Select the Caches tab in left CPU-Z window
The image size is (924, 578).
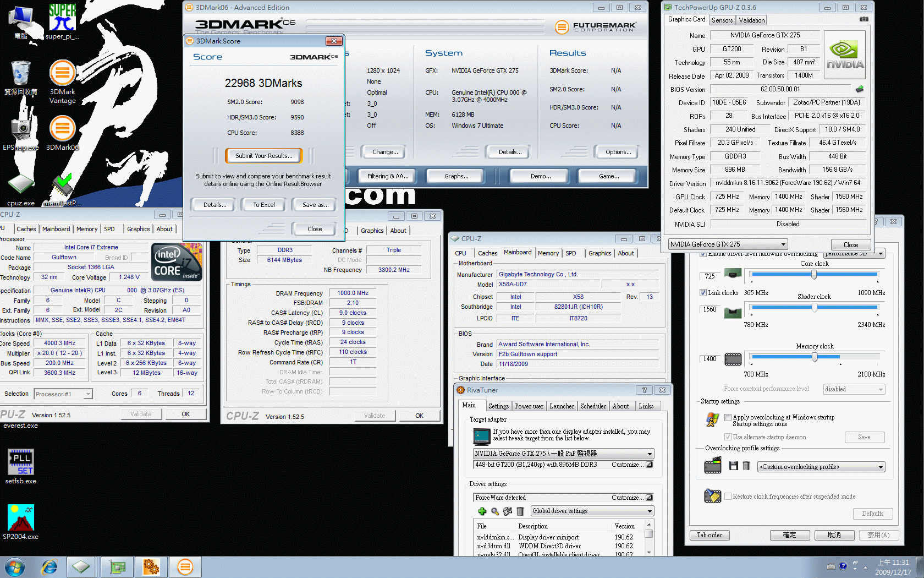(26, 229)
